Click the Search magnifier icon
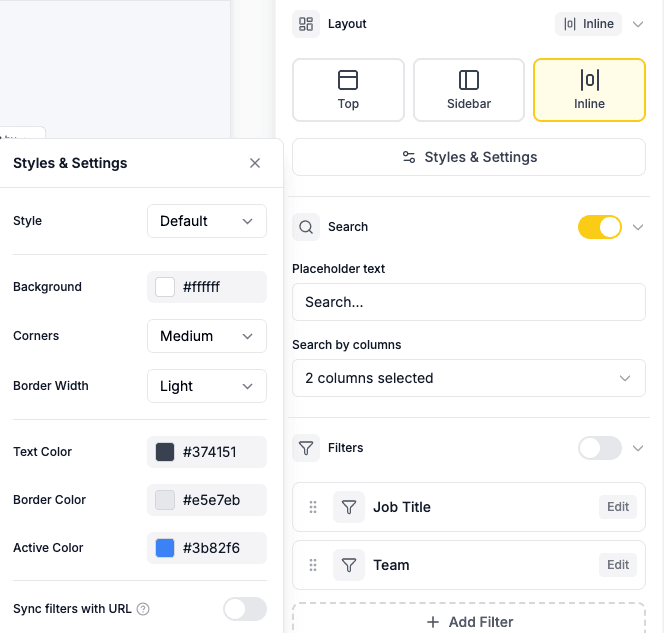Screen dimensions: 664x633 (306, 227)
